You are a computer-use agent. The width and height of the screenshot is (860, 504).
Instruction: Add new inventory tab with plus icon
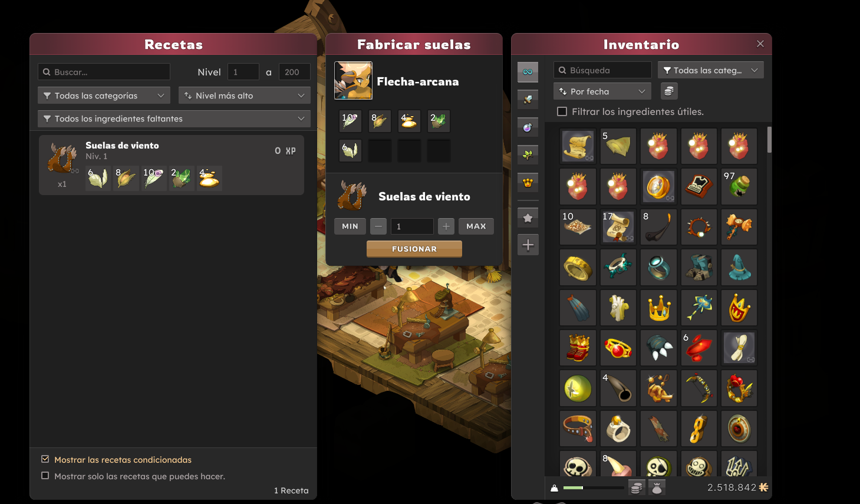[528, 245]
